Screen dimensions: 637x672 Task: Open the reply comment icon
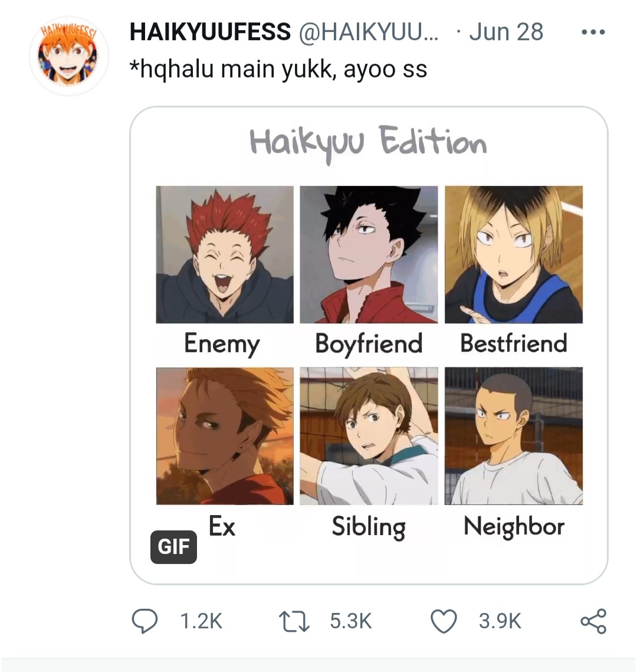(145, 621)
